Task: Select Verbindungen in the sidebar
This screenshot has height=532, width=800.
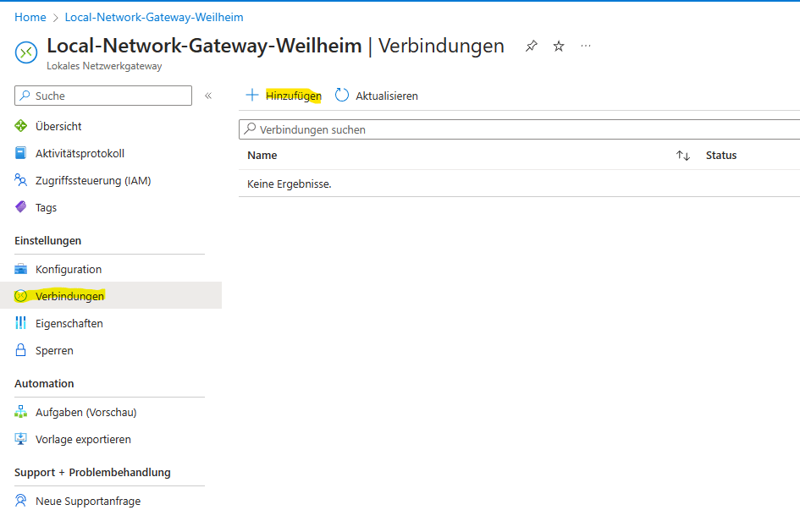Action: tap(111, 296)
